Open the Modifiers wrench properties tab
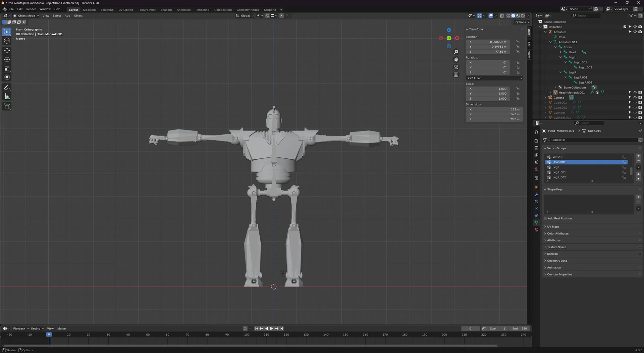Image resolution: width=644 pixels, height=353 pixels. [536, 195]
